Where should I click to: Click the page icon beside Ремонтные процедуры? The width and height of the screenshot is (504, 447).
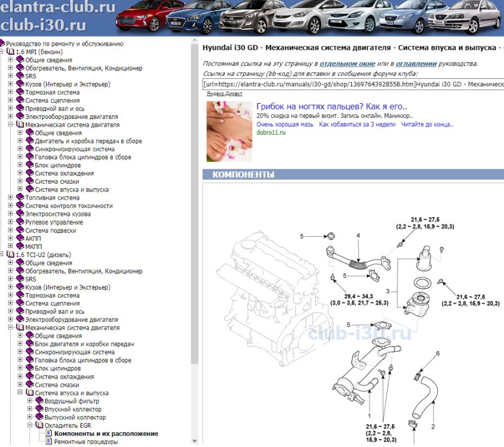pos(48,442)
